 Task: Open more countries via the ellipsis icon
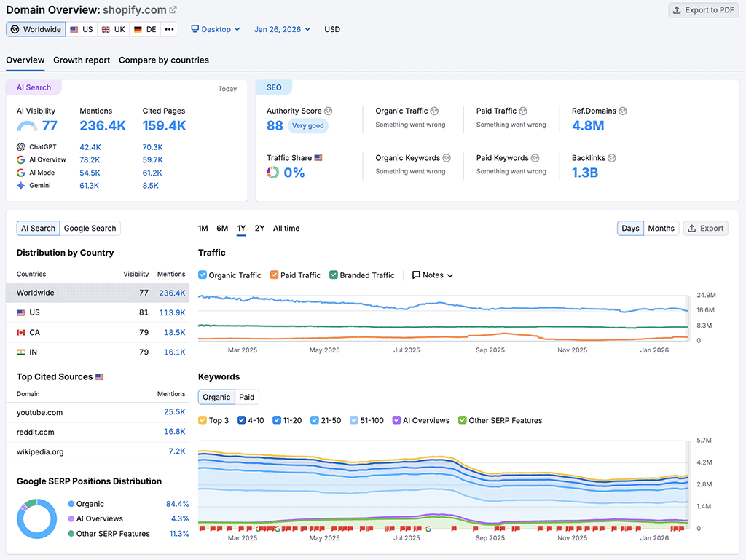point(168,29)
